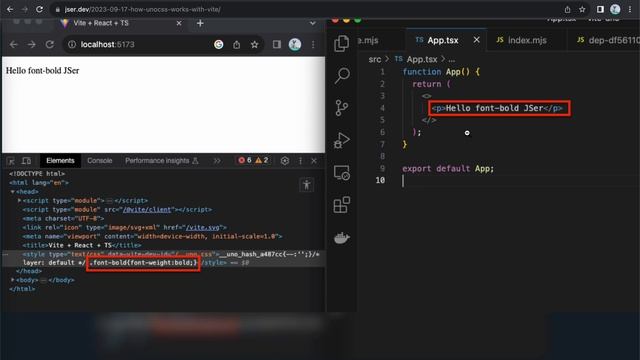Click the accessibility tree toggle button
The image size is (640, 360).
click(x=307, y=184)
